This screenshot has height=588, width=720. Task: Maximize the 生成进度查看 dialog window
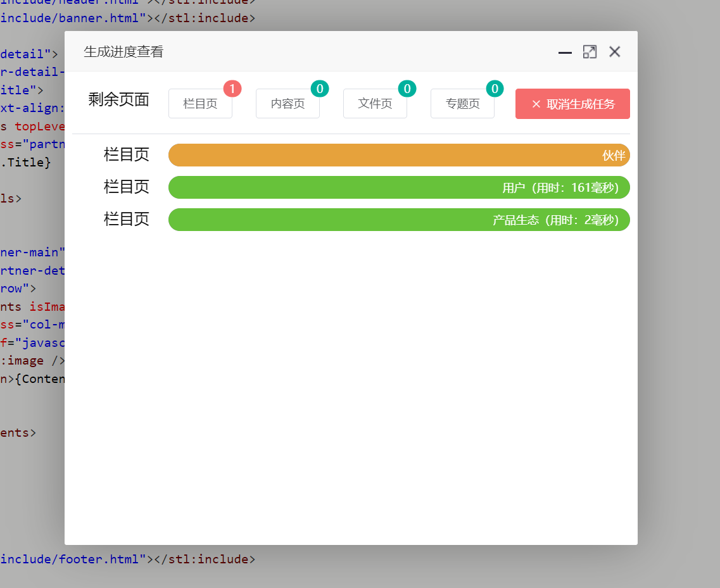[590, 52]
